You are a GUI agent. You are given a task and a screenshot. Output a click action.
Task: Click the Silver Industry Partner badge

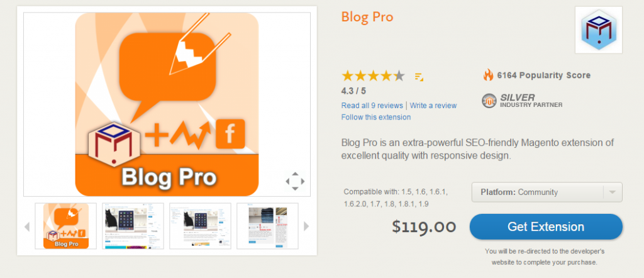(522, 101)
